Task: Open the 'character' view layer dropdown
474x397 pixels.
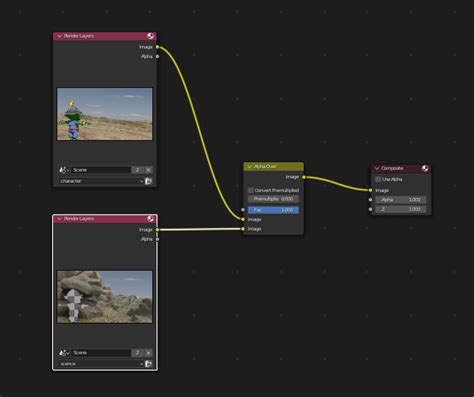Action: [x=101, y=181]
